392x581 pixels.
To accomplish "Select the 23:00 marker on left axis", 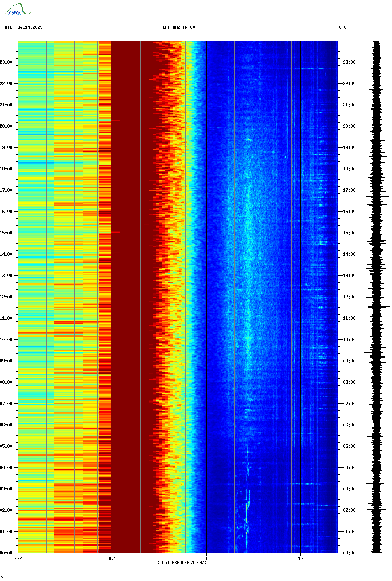I will pyautogui.click(x=6, y=62).
